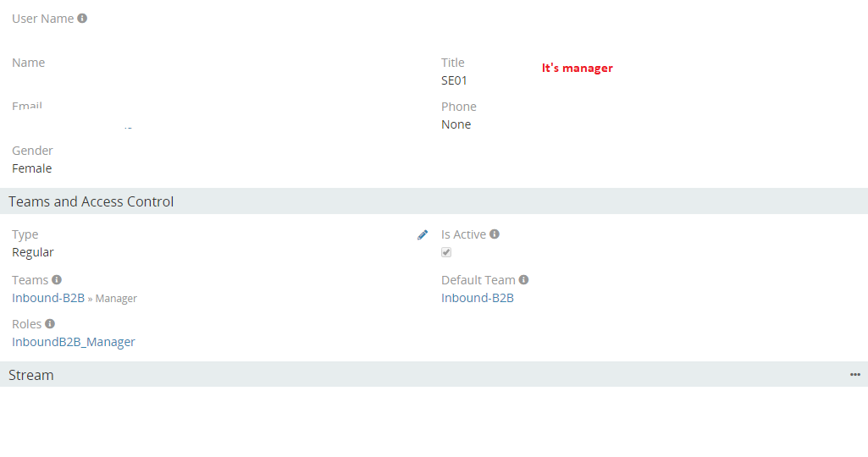Click the info icon beside Is Active
868x457 pixels.
[x=495, y=234]
